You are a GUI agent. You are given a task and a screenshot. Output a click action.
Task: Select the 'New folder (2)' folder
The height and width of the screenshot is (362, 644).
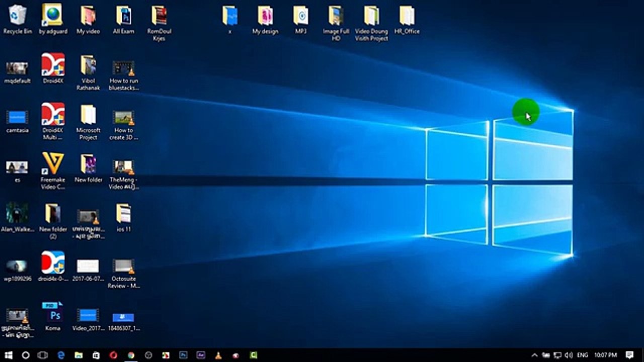coord(53,221)
